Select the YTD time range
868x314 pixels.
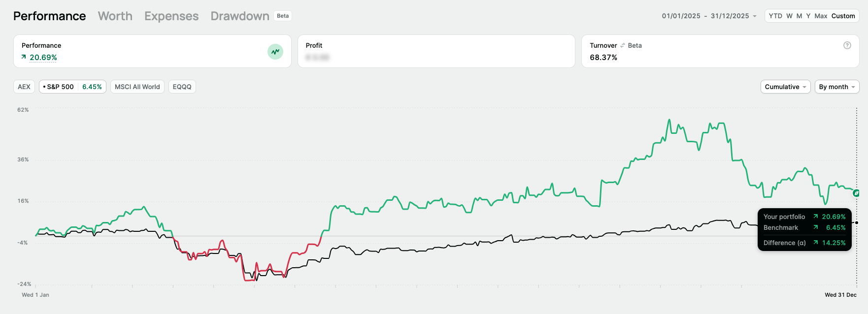(775, 16)
